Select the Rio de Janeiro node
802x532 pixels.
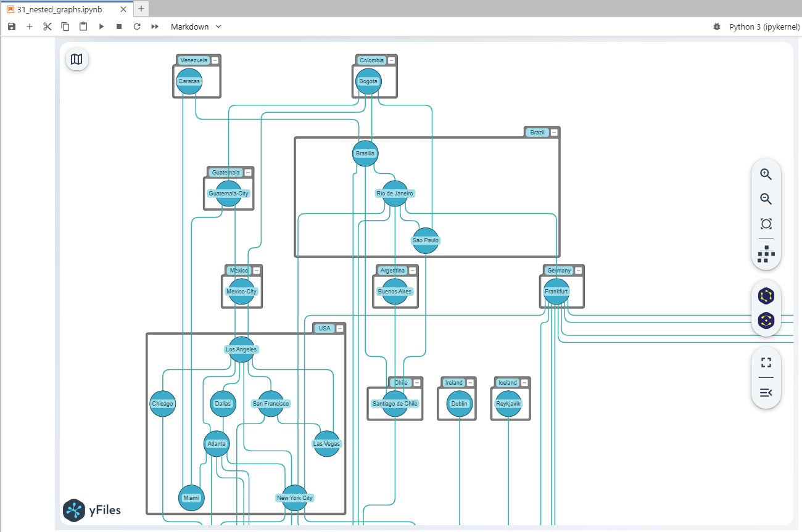[x=395, y=194]
